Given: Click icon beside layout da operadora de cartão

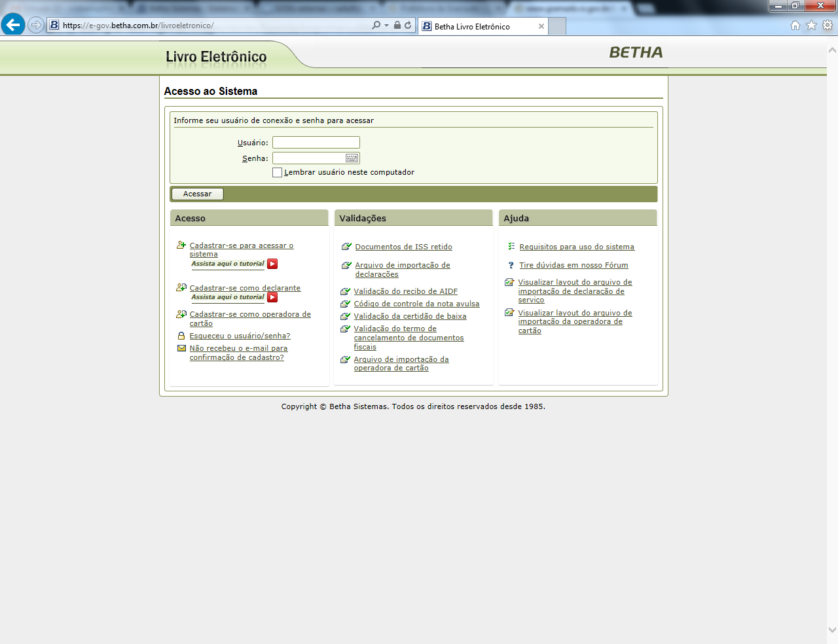Looking at the screenshot, I should [509, 312].
